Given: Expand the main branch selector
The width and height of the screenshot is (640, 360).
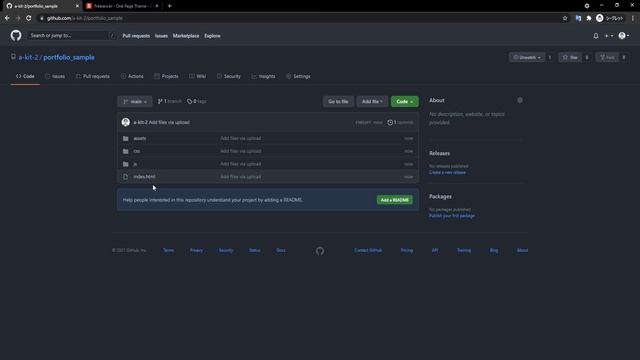Looking at the screenshot, I should click(135, 102).
